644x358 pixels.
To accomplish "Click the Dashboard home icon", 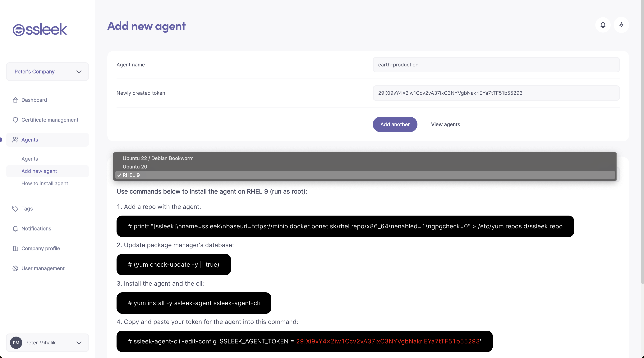I will coord(15,100).
